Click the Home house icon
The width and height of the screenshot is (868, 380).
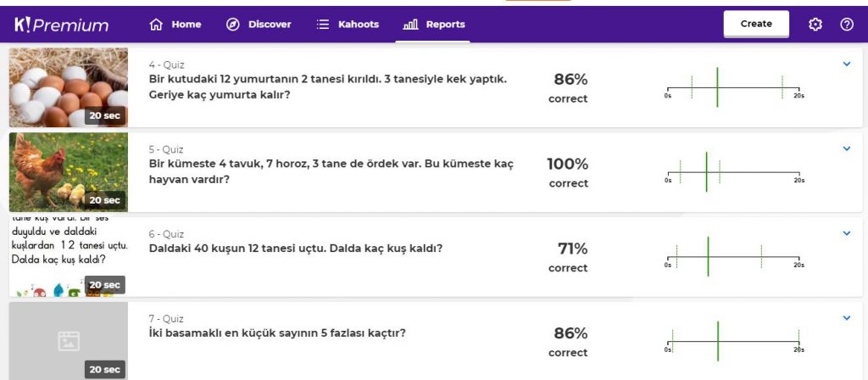coord(156,25)
